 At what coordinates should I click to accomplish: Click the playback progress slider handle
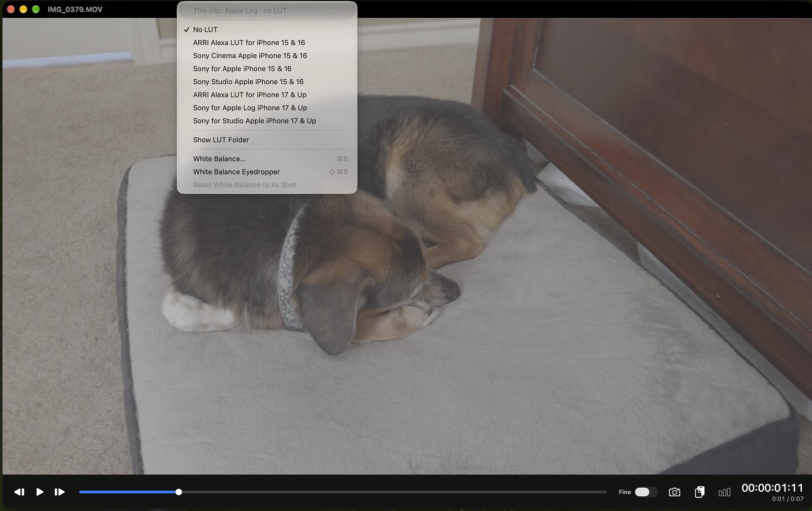click(179, 492)
